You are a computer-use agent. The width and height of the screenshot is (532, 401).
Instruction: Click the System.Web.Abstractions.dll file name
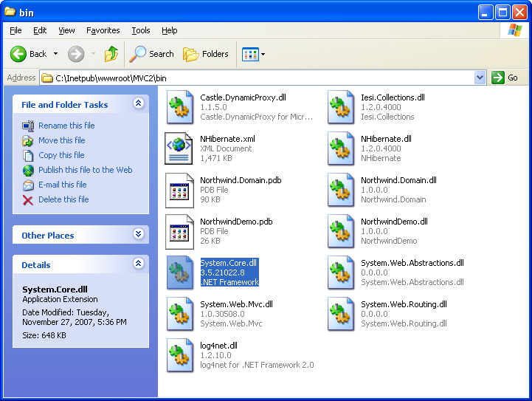[x=412, y=263]
